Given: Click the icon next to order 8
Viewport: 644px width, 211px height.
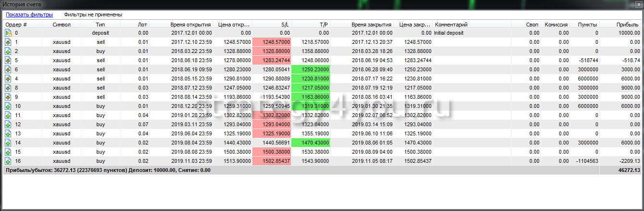Looking at the screenshot, I should (x=8, y=88).
